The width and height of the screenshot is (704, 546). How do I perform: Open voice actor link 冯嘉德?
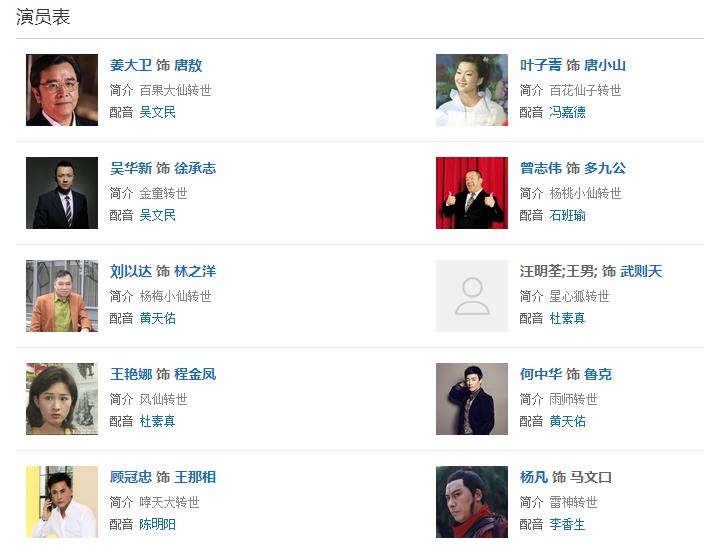567,112
